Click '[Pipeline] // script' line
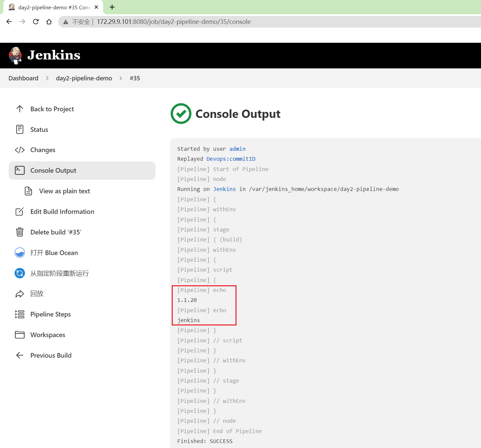 pyautogui.click(x=210, y=340)
